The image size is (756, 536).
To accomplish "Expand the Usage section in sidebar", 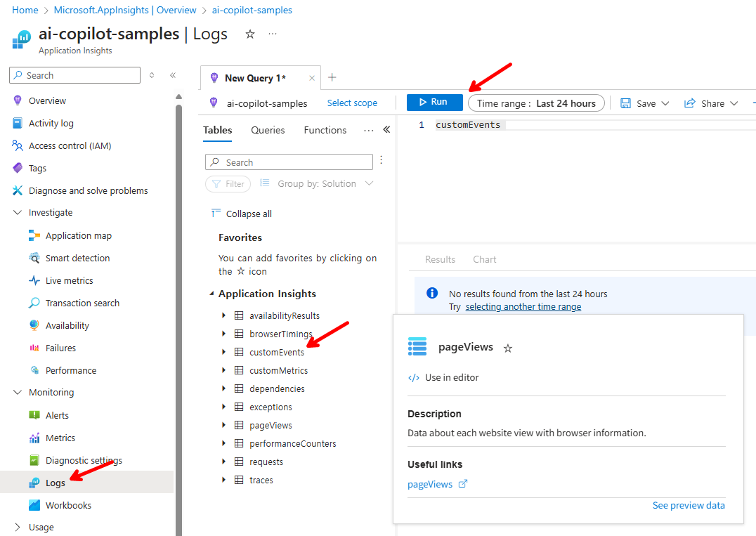I will pyautogui.click(x=18, y=528).
